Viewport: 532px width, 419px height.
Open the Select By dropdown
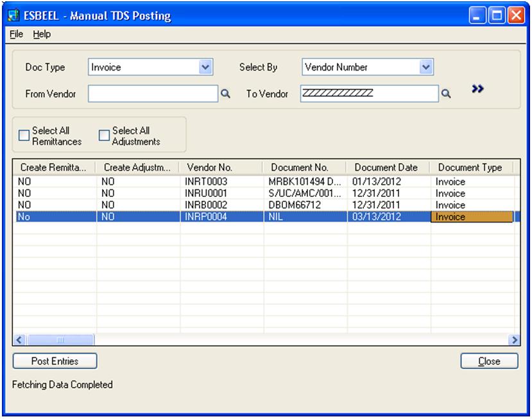click(x=426, y=67)
